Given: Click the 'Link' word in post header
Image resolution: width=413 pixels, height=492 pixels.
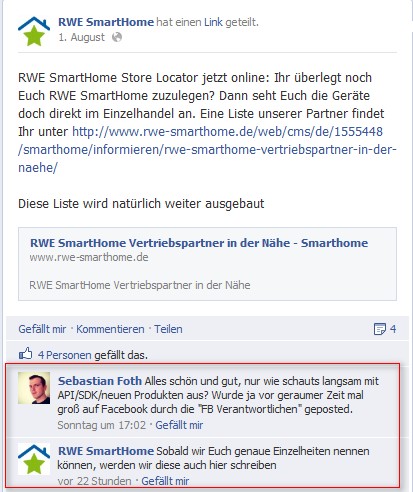Looking at the screenshot, I should [213, 22].
